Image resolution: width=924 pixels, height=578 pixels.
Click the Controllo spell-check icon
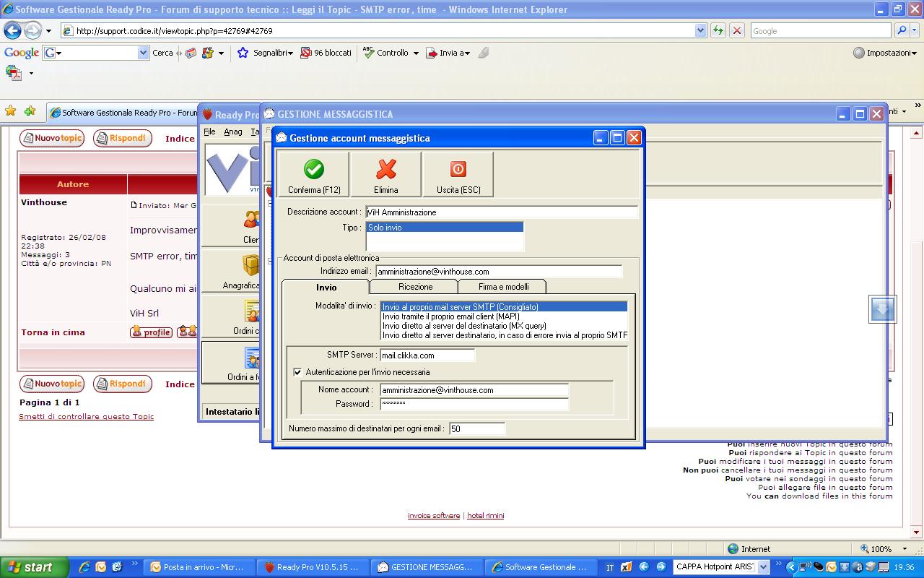click(369, 53)
